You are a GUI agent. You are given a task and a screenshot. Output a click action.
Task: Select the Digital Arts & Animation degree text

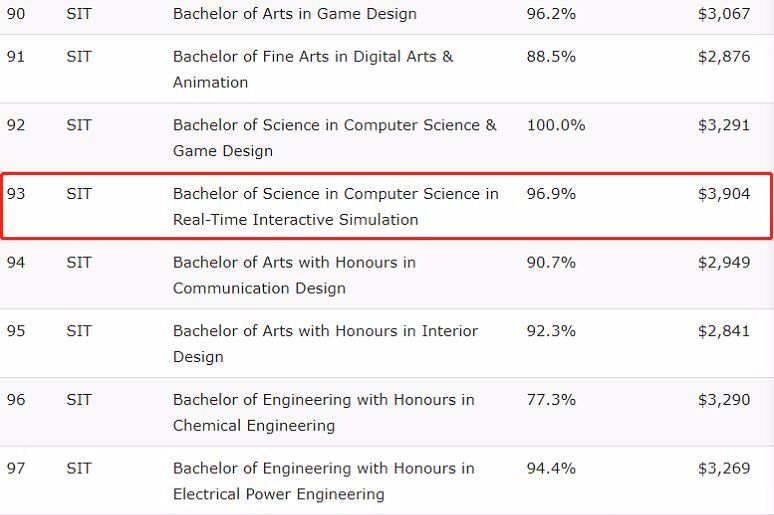312,69
